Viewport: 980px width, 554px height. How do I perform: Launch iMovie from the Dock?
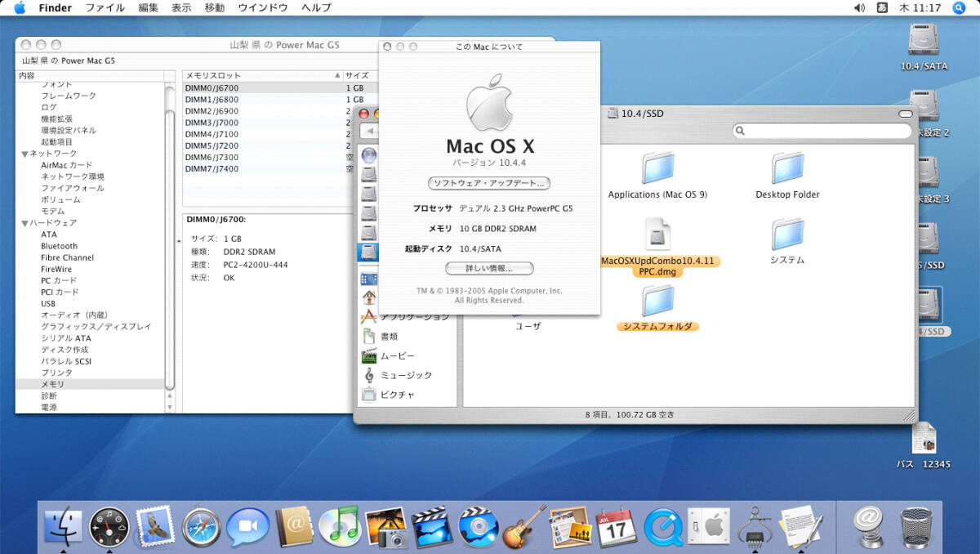tap(432, 527)
